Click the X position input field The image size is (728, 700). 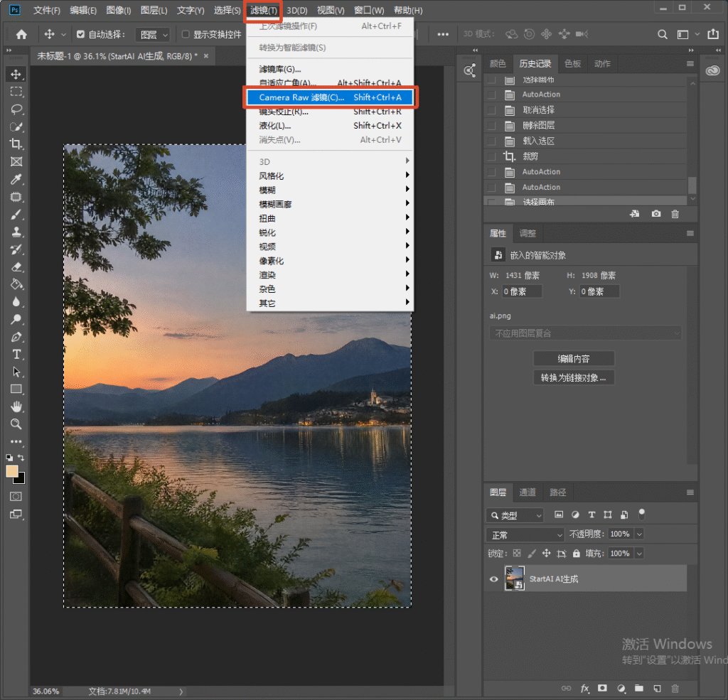[x=521, y=291]
